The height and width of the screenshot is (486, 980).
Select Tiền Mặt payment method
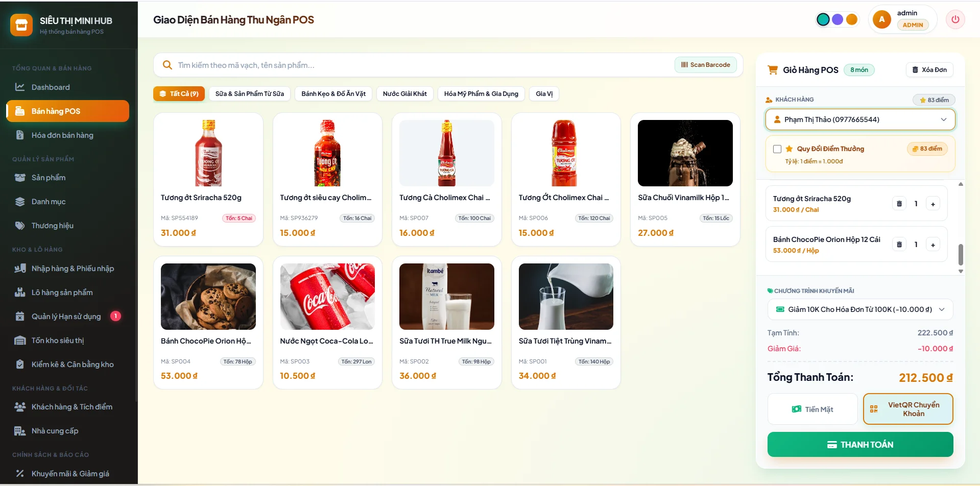[812, 409]
